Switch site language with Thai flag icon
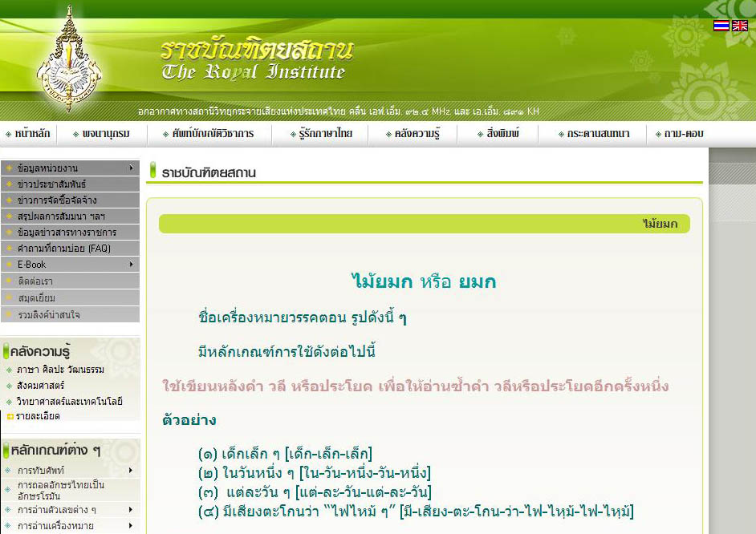The height and width of the screenshot is (534, 756). click(x=721, y=25)
